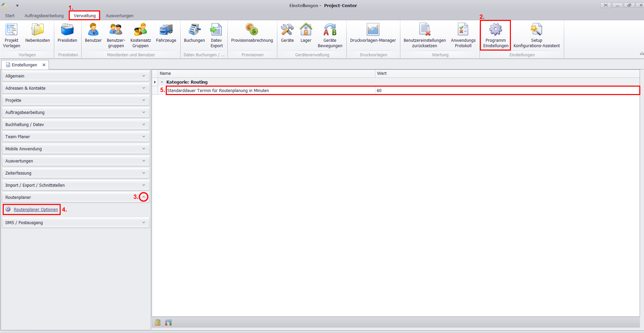Click the checklist icon in bottom toolbar
Image resolution: width=644 pixels, height=333 pixels.
[x=158, y=323]
